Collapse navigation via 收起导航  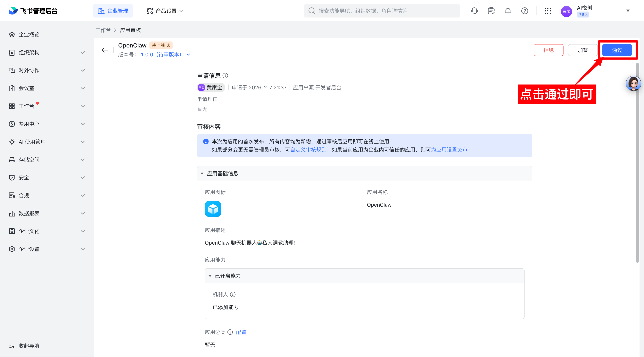(x=24, y=346)
